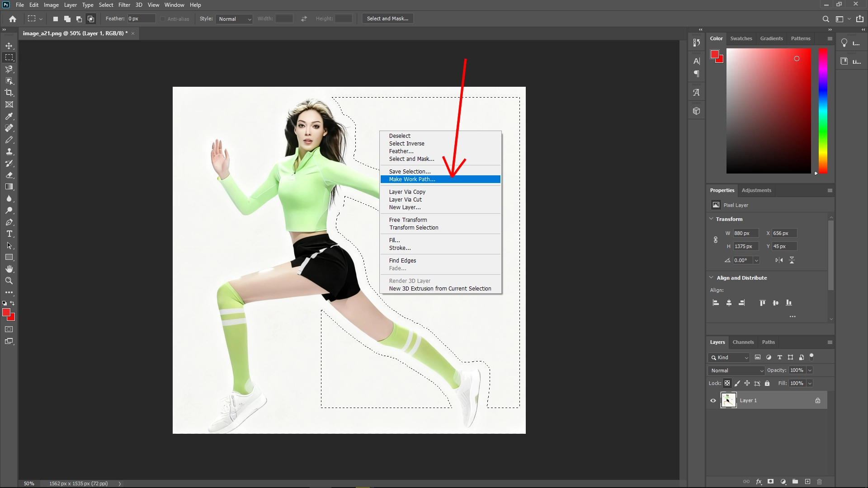868x488 pixels.
Task: Enable the Anti-alias checkbox
Action: point(162,19)
